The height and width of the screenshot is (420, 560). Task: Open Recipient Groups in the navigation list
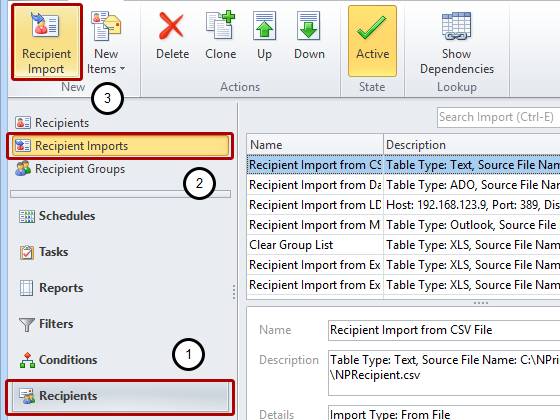(x=70, y=169)
